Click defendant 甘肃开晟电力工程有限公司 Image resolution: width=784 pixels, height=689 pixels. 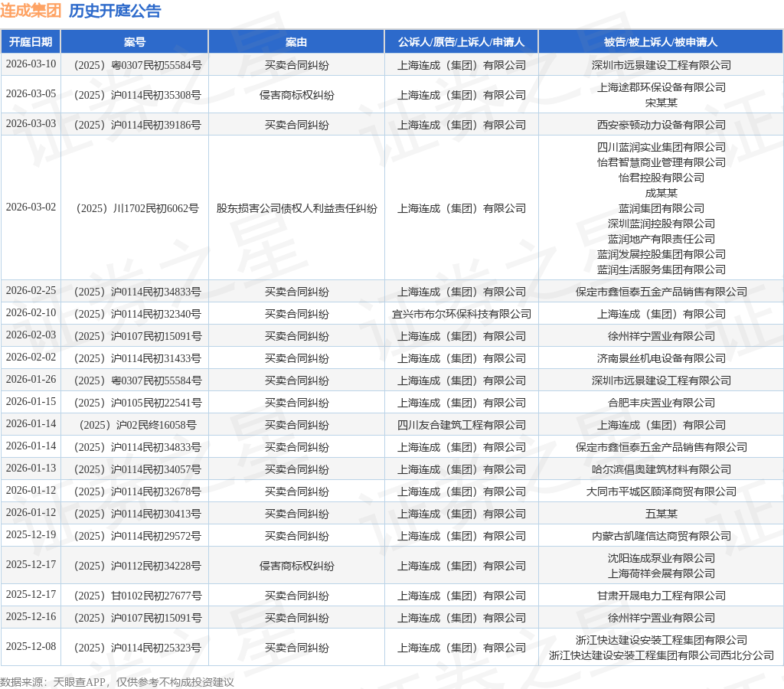click(x=661, y=596)
